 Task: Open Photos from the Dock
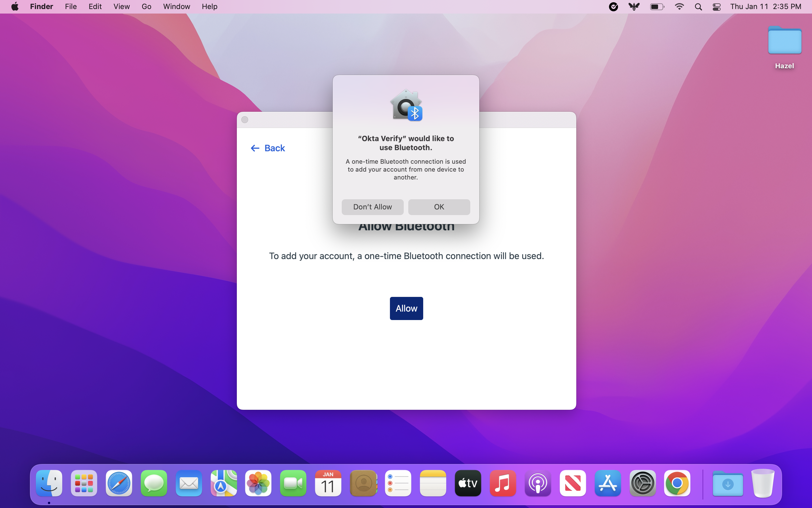pyautogui.click(x=258, y=483)
